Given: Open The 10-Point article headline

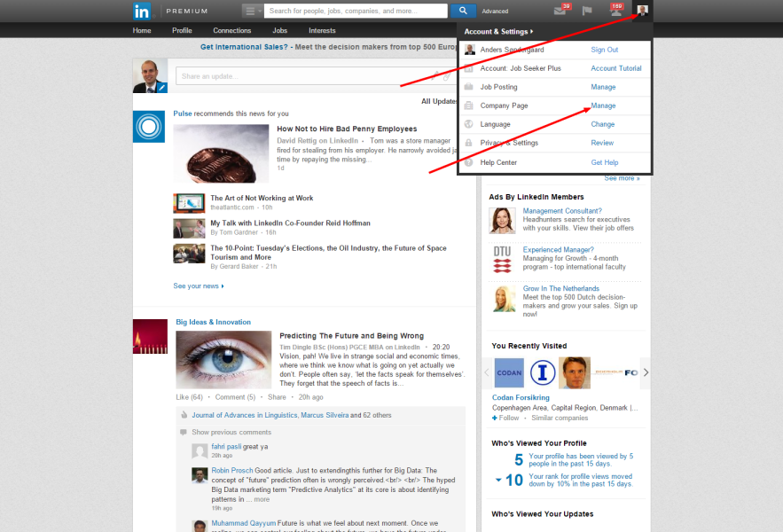Looking at the screenshot, I should (328, 253).
